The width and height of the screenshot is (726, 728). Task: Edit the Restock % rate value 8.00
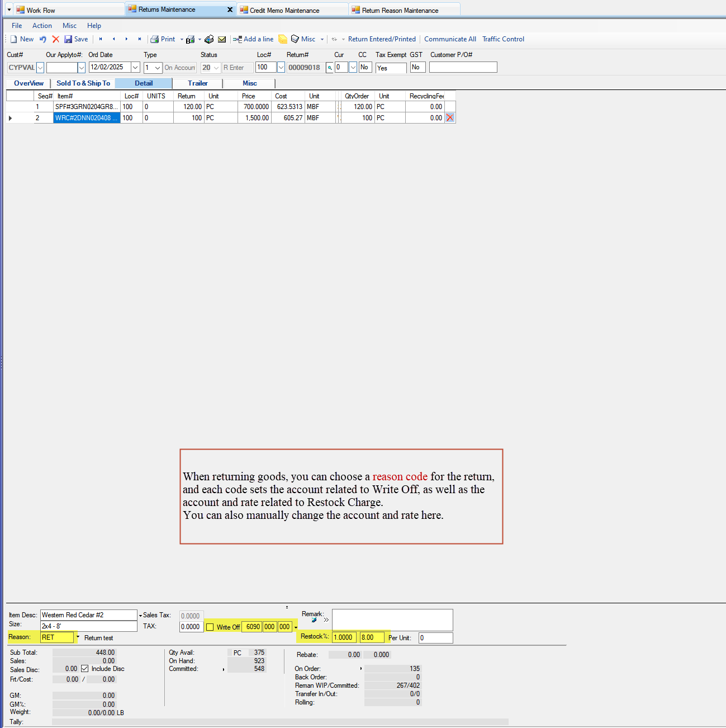point(371,637)
